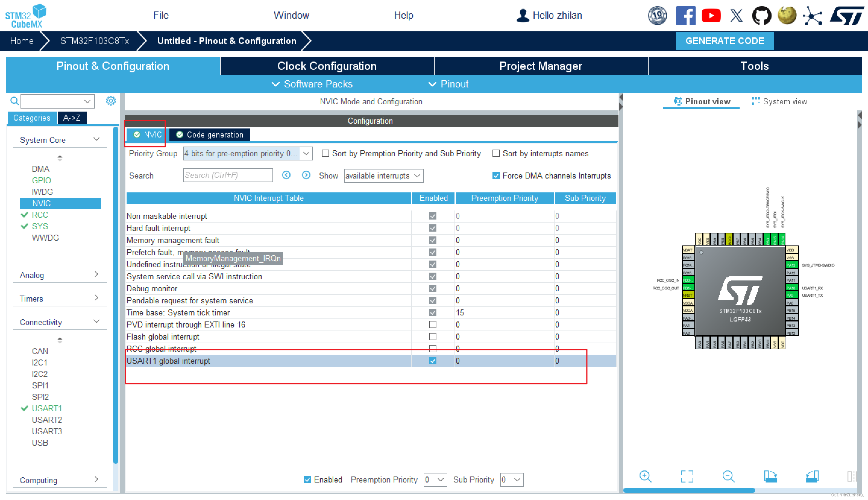The width and height of the screenshot is (868, 500).
Task: Open the Pinout dropdown menu
Action: tap(448, 84)
